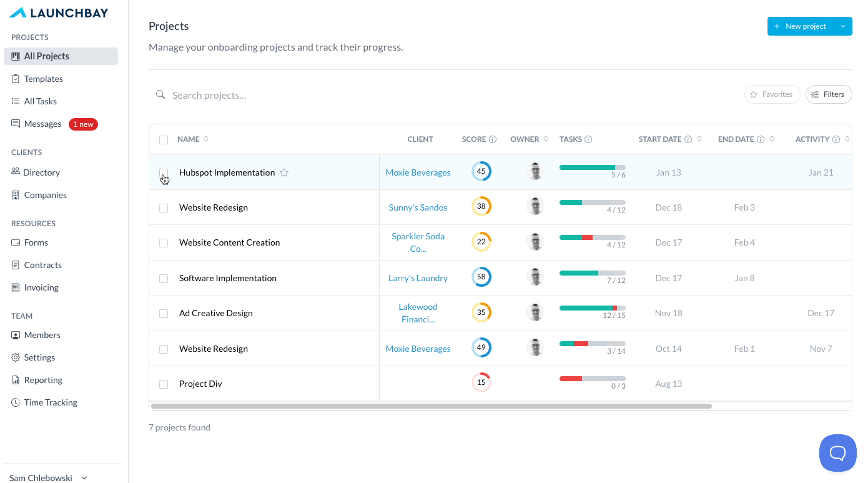Toggle the select-all projects checkbox

click(164, 140)
